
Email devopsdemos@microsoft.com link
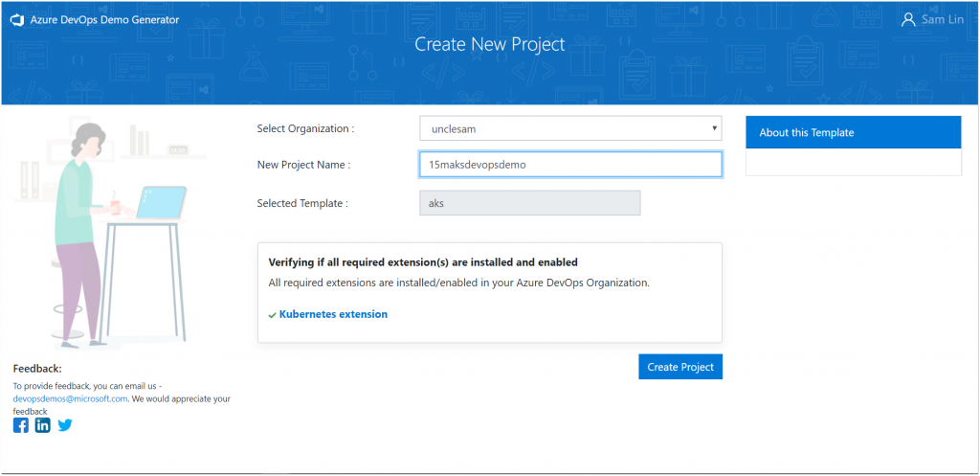coord(70,398)
